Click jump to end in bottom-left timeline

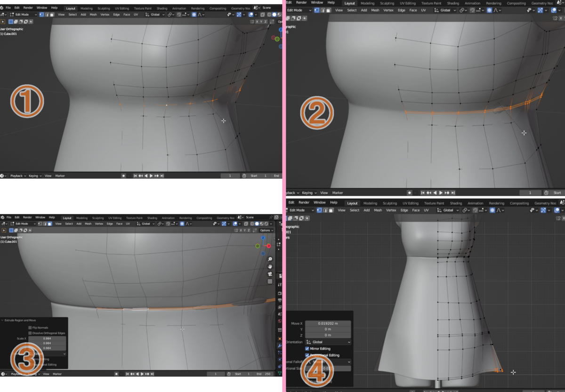tap(152, 374)
